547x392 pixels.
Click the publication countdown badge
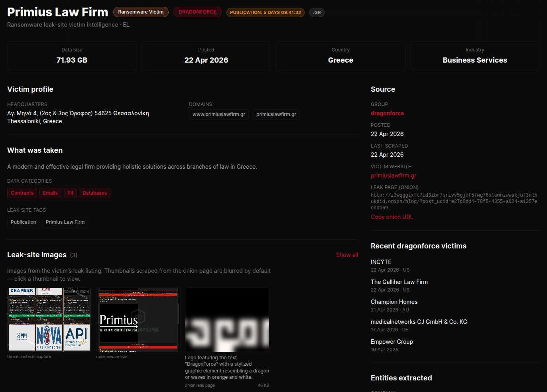point(266,12)
